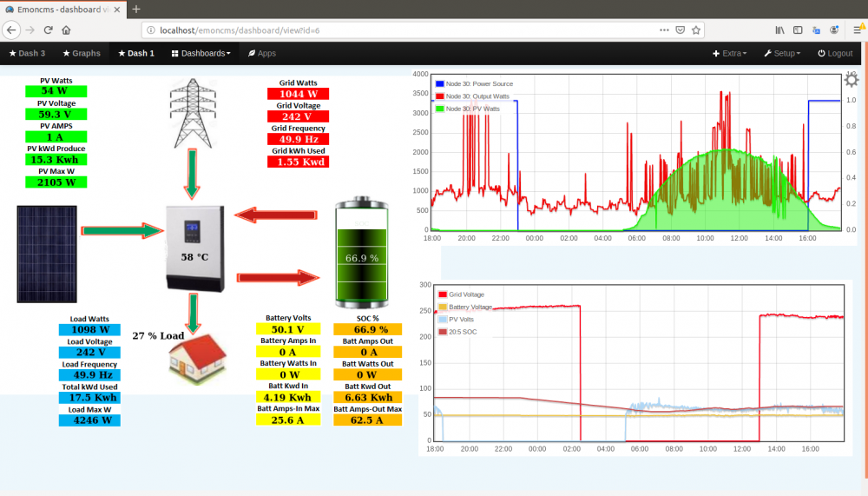The height and width of the screenshot is (496, 868).
Task: Open the browser library icon
Action: 779,30
